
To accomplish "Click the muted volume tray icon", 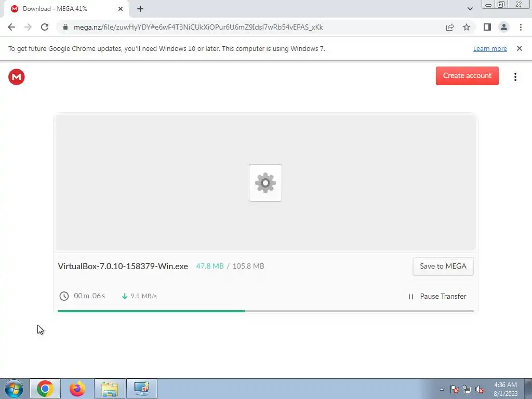I will [x=480, y=390].
